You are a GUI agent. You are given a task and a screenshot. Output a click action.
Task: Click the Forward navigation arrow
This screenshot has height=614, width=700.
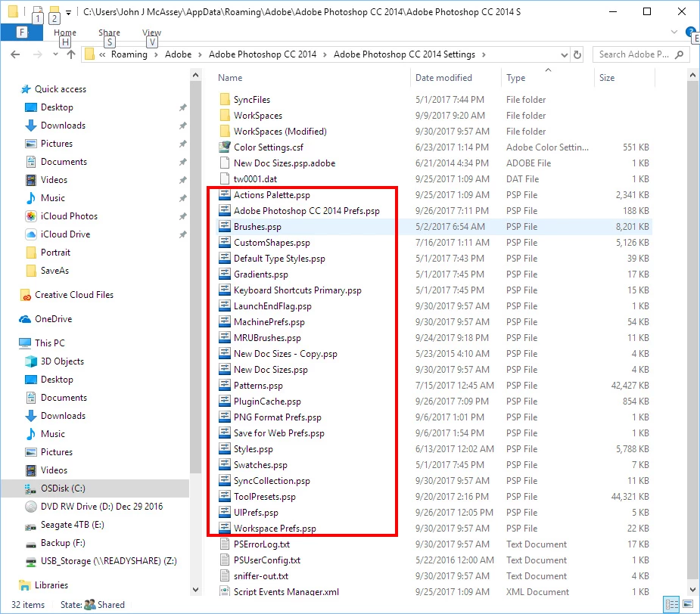[x=38, y=54]
